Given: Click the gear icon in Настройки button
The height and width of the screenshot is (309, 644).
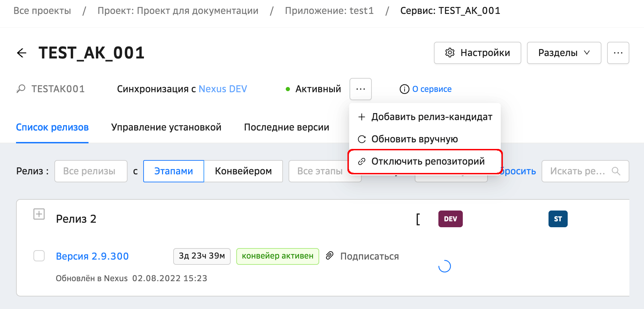Looking at the screenshot, I should 450,53.
